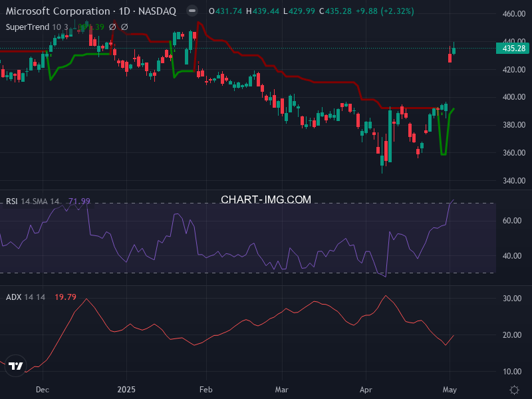Click the green current price tag on the price axis
532x399 pixels.
[x=513, y=48]
